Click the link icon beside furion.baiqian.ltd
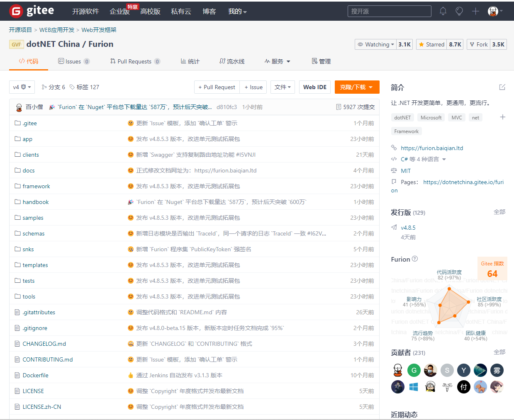Image resolution: width=514 pixels, height=420 pixels. [x=394, y=148]
